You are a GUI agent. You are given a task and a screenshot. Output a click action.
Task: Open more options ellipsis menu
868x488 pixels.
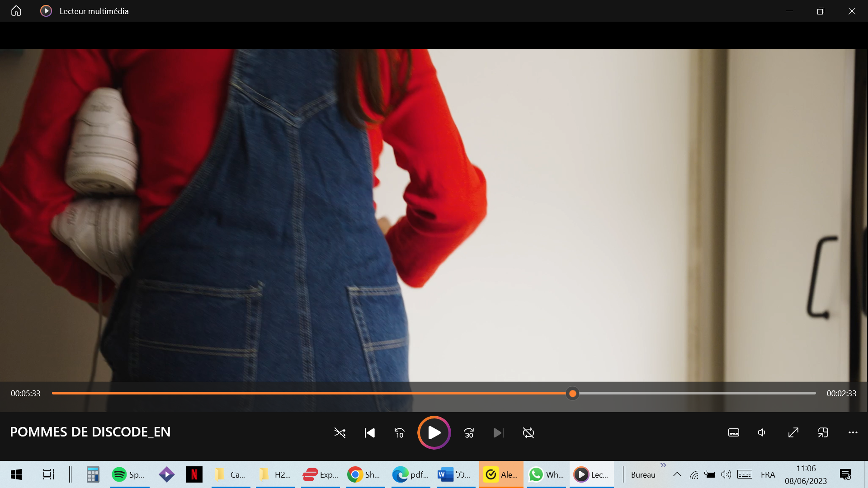click(853, 433)
